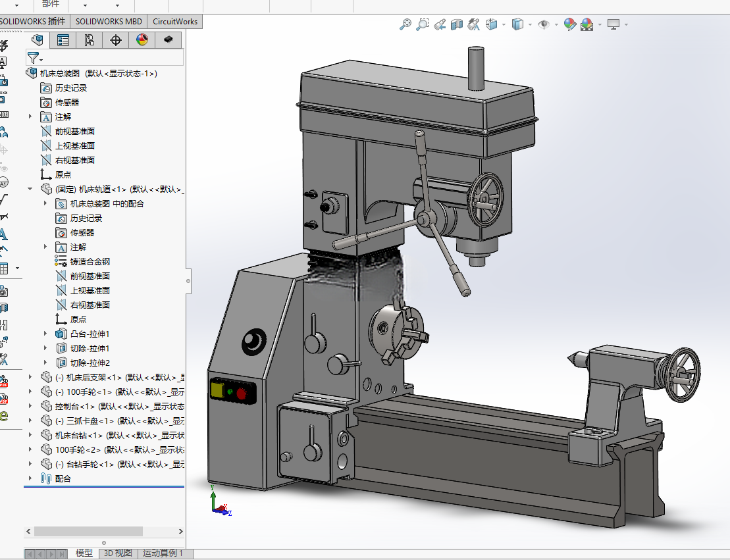Click the Section View icon
This screenshot has height=560, width=730.
[x=457, y=24]
